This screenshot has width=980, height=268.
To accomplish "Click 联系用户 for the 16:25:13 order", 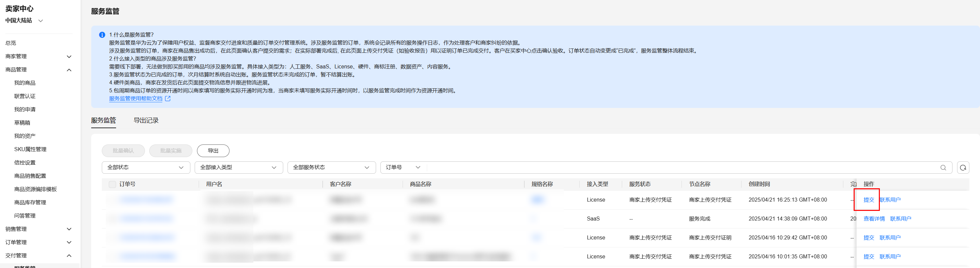I will pos(890,200).
